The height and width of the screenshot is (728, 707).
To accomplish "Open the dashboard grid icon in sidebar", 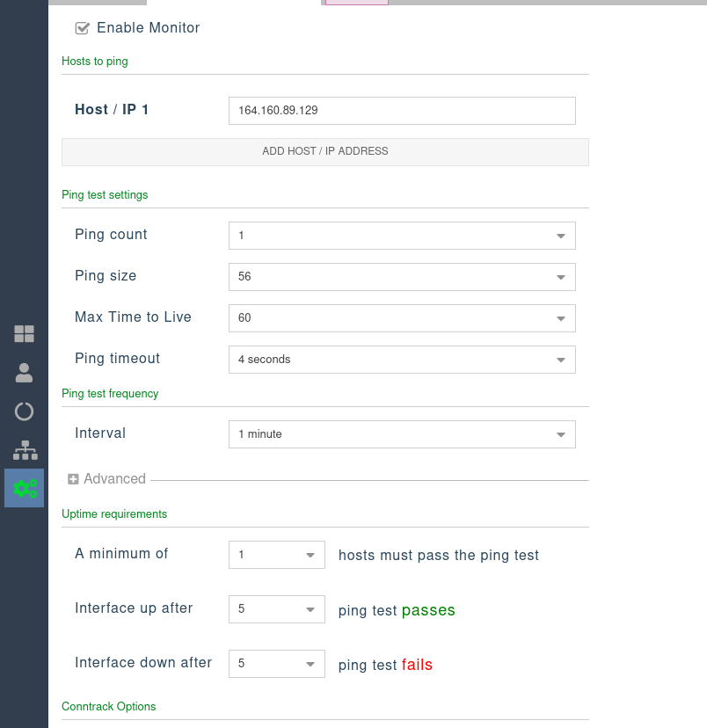I will click(x=24, y=334).
